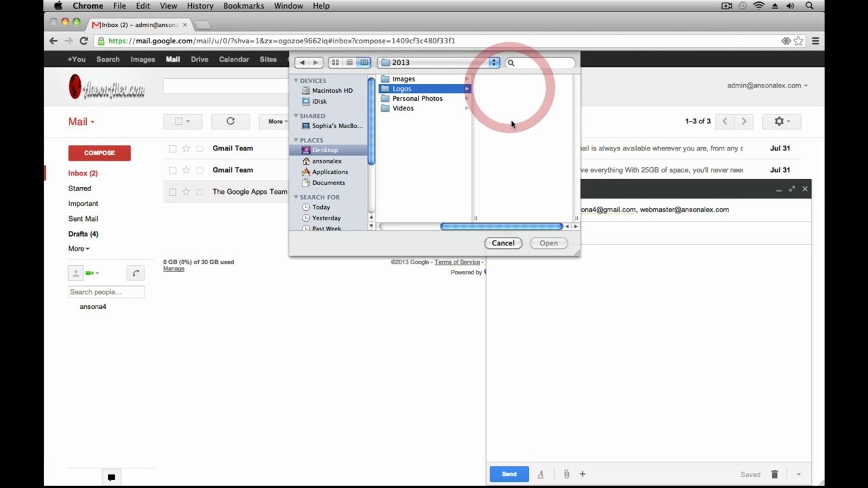Open ansonalex home folder in sidebar
The width and height of the screenshot is (868, 488).
328,161
